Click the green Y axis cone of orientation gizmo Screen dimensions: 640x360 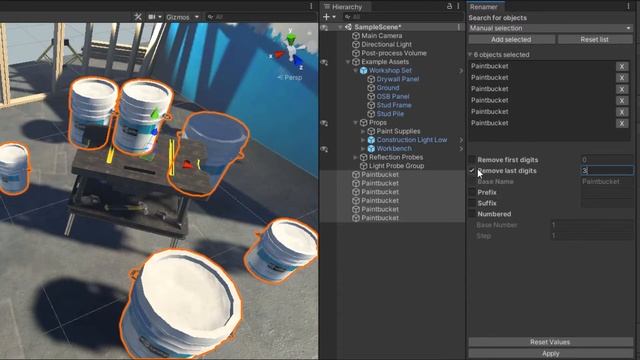pyautogui.click(x=291, y=39)
